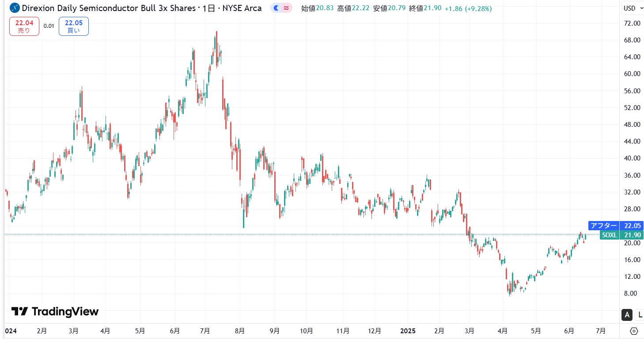Click the 72.00 price axis label
644x339 pixels.
(x=631, y=23)
